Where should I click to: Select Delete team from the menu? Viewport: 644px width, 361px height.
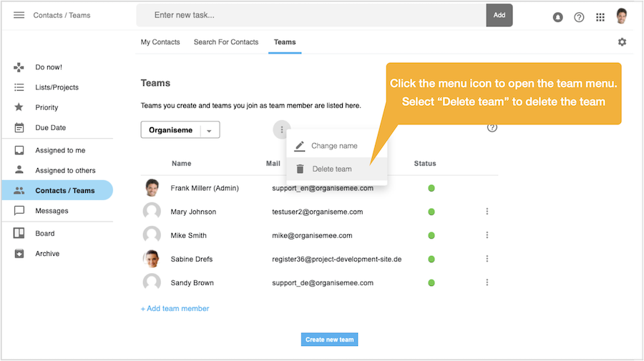click(x=332, y=169)
